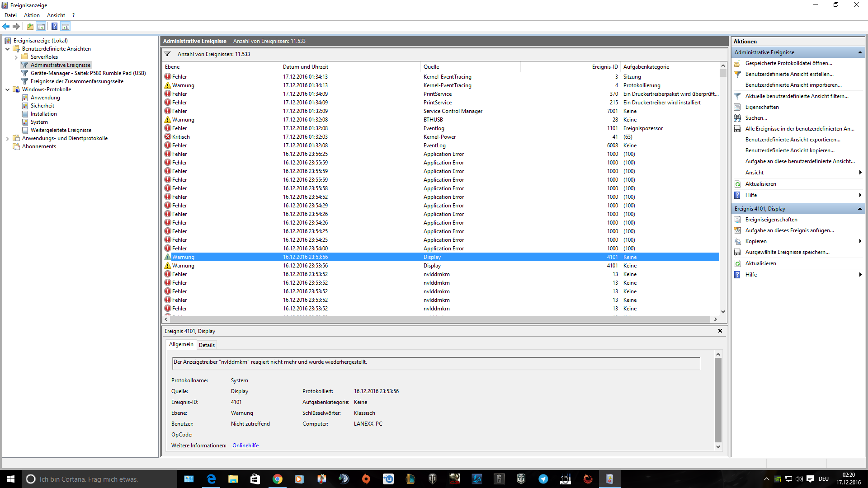The height and width of the screenshot is (488, 868).
Task: Switch to the Details tab
Action: [207, 345]
